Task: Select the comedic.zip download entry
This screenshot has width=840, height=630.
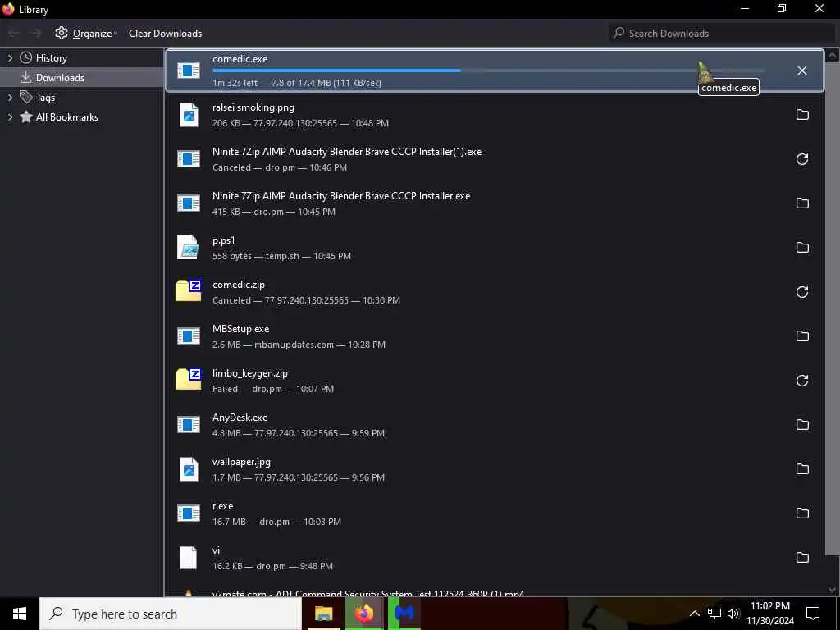Action: (x=495, y=292)
